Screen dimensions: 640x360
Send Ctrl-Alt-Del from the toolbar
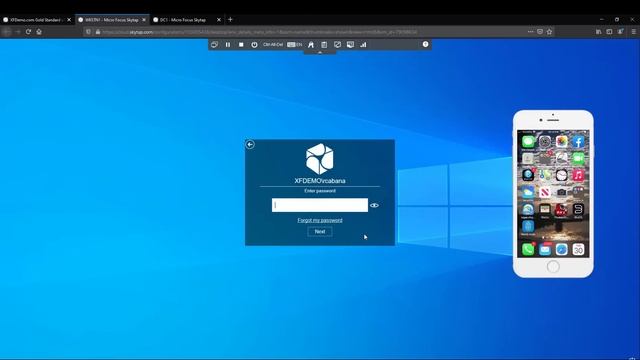(273, 44)
